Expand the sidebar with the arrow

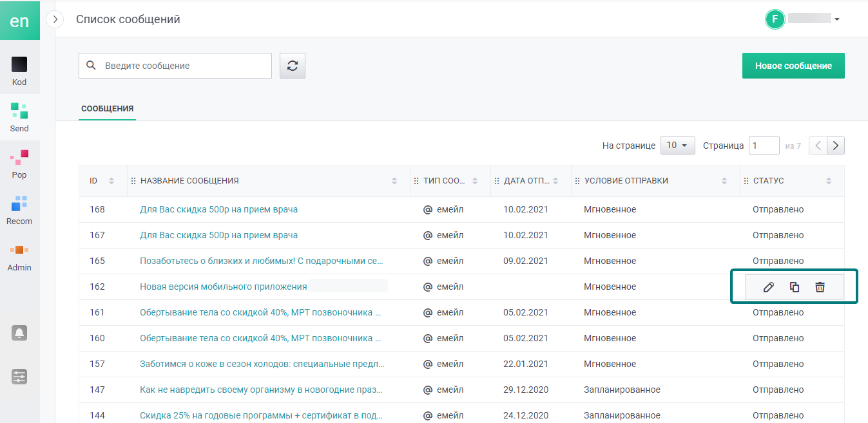[55, 20]
